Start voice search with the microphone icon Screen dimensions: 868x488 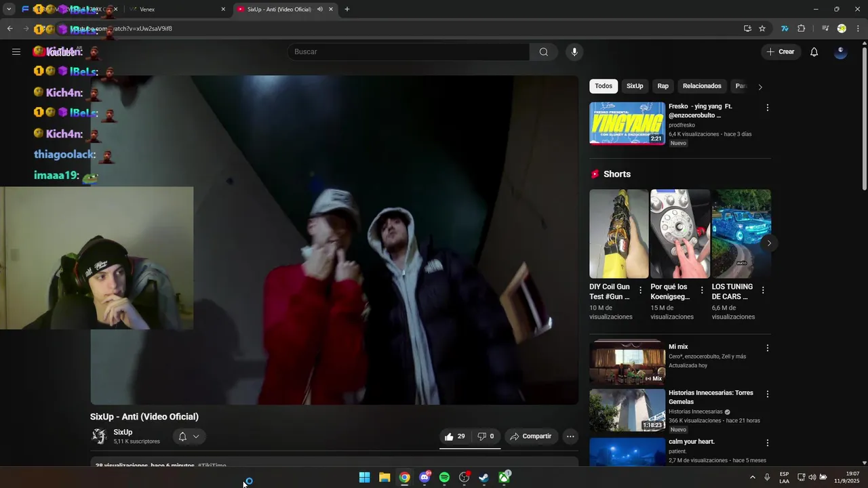coord(574,52)
